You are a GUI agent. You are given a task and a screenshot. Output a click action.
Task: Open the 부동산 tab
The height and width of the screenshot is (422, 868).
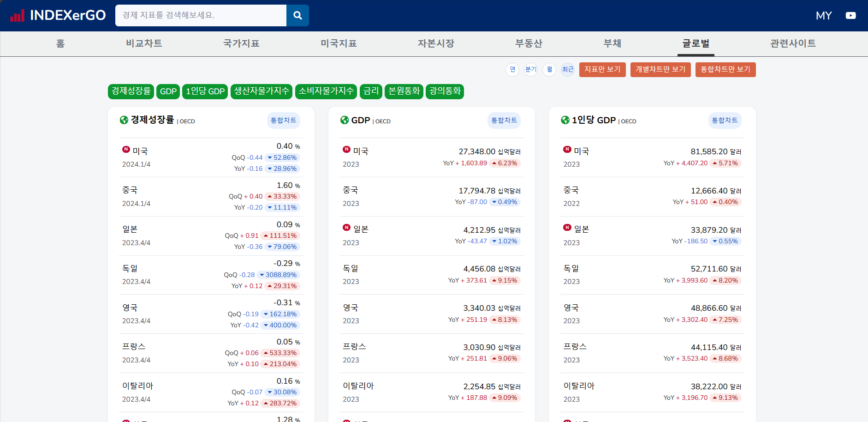point(529,43)
